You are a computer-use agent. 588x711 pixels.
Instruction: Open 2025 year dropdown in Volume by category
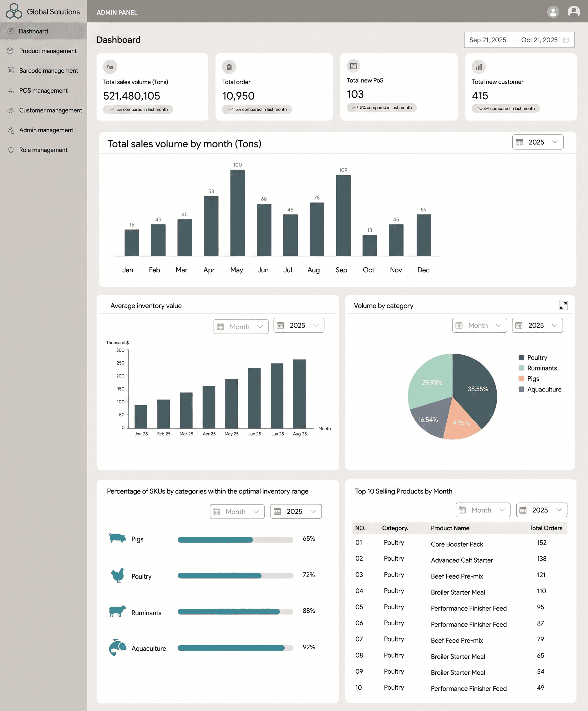tap(537, 325)
